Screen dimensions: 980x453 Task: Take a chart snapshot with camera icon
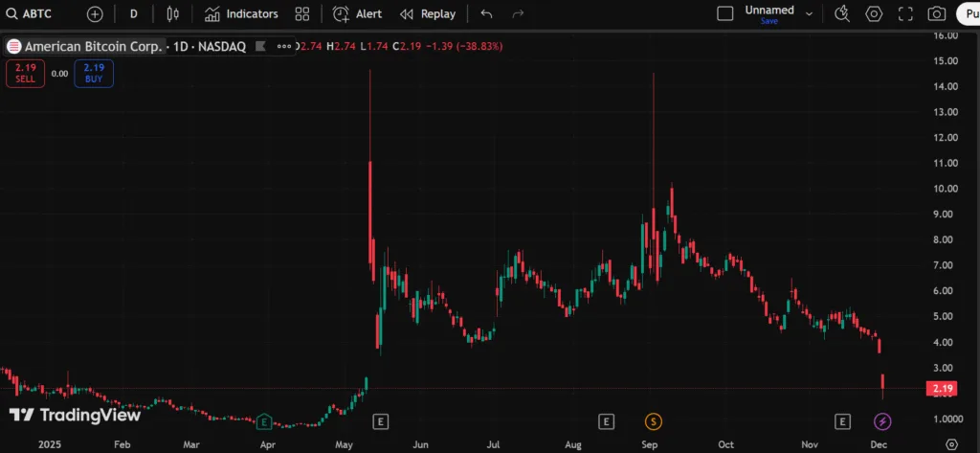click(x=936, y=13)
